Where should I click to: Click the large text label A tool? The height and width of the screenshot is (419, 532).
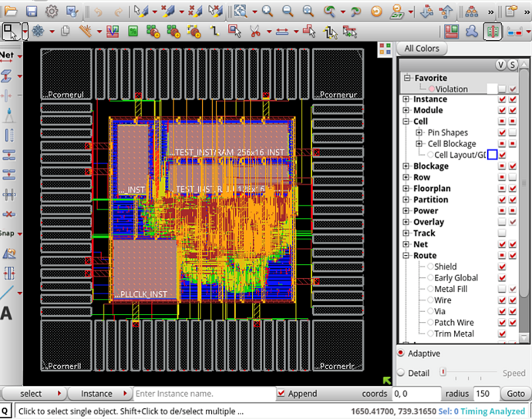tap(7, 313)
